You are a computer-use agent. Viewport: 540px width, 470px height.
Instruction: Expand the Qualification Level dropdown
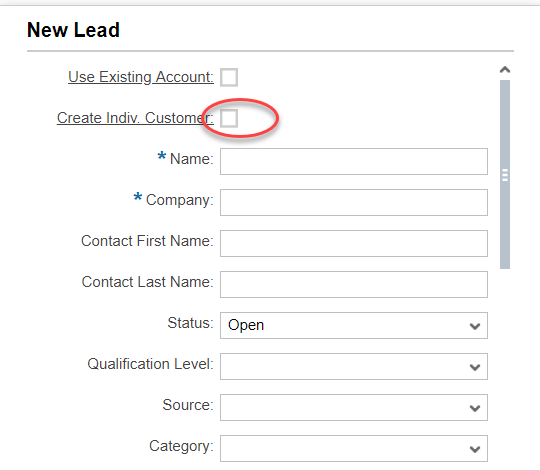(354, 366)
